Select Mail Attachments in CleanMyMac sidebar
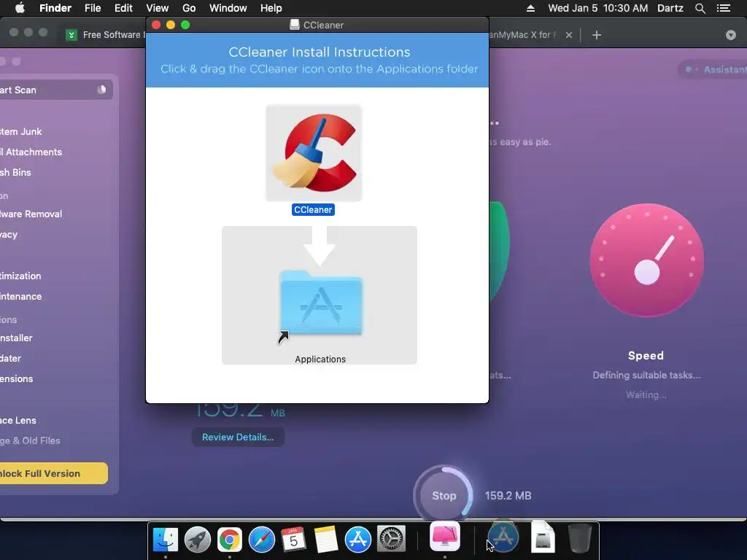The width and height of the screenshot is (747, 560). tap(31, 152)
